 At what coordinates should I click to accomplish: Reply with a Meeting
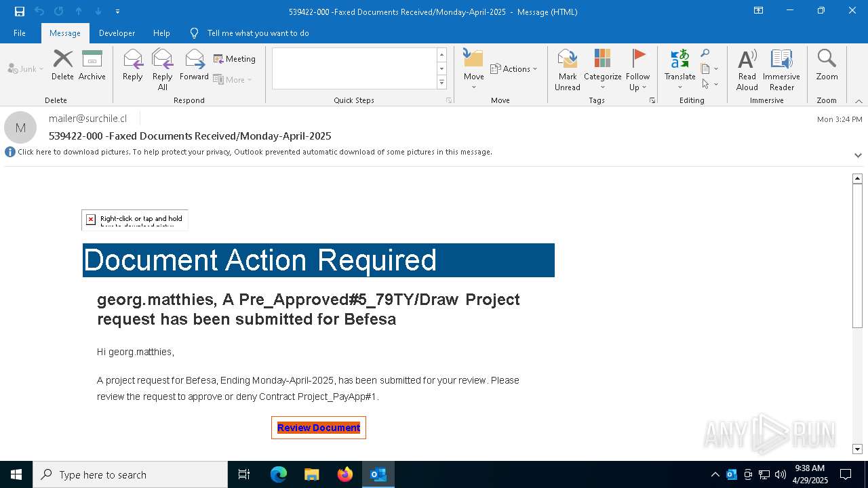click(235, 59)
